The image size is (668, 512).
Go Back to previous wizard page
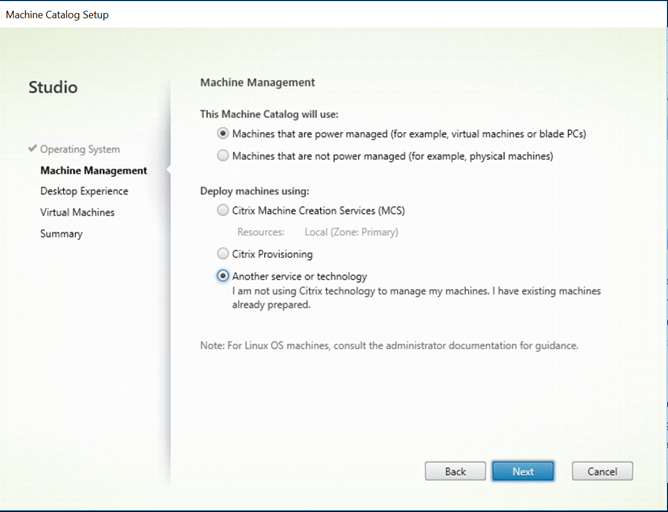(x=455, y=472)
